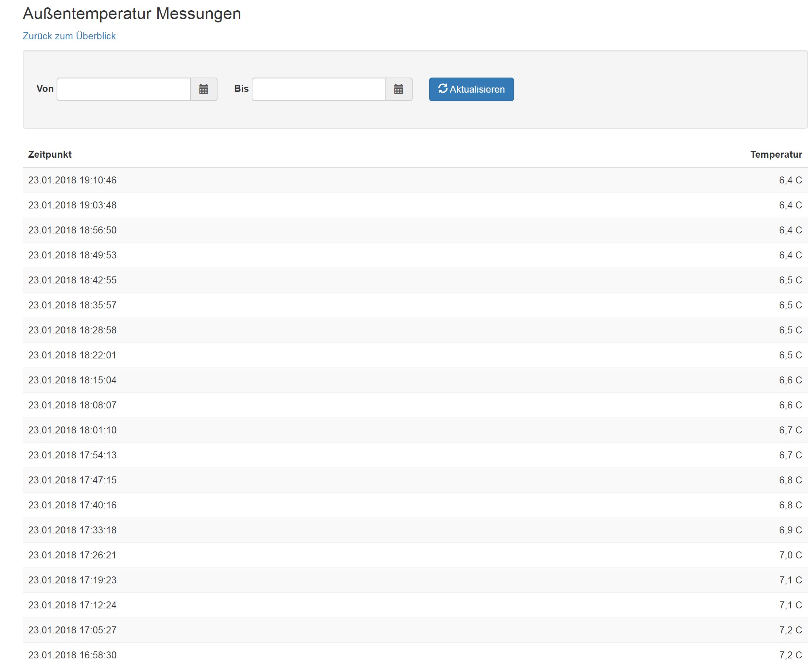The height and width of the screenshot is (665, 812).
Task: Click the 7,0 C temperature value
Action: coord(790,555)
